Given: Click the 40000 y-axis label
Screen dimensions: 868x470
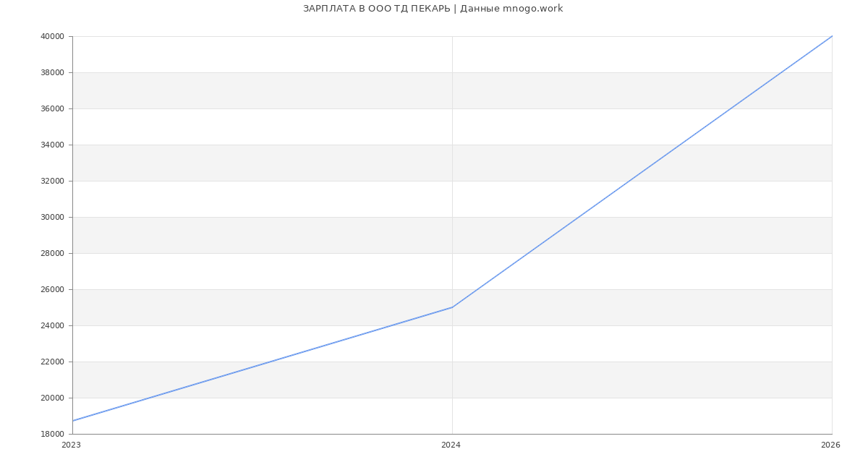Looking at the screenshot, I should [52, 36].
